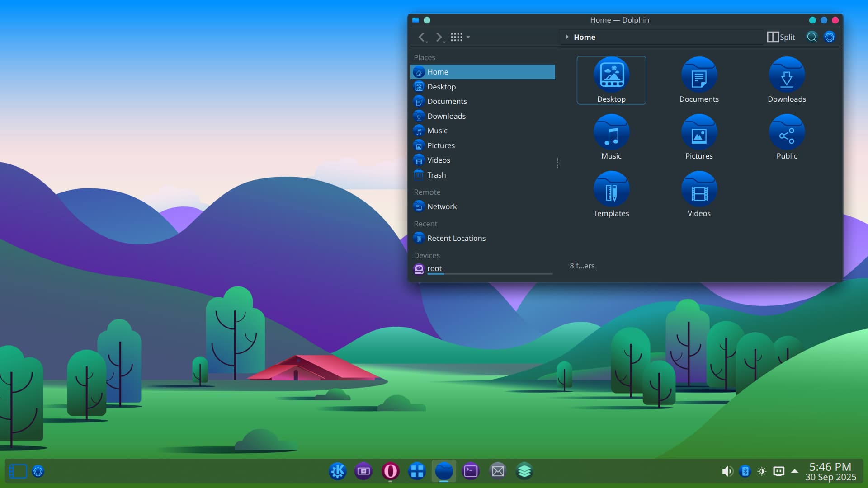Image resolution: width=868 pixels, height=488 pixels.
Task: Open the Templates folder
Action: click(x=611, y=194)
